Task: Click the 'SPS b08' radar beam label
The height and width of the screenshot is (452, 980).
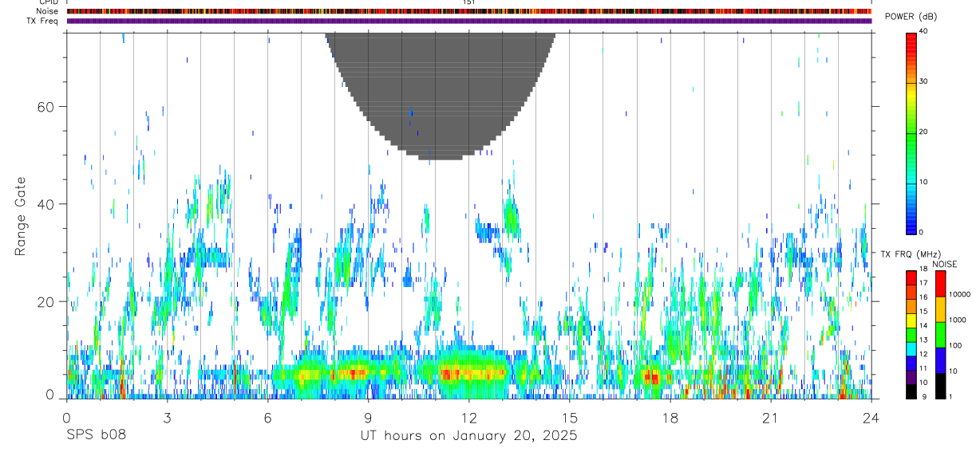Action: (x=96, y=436)
